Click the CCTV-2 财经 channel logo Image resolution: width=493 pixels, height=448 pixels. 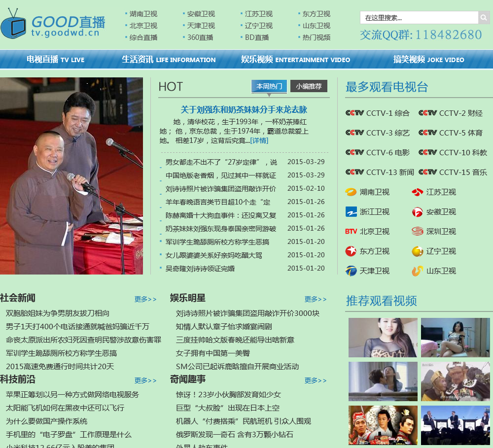[x=427, y=113]
